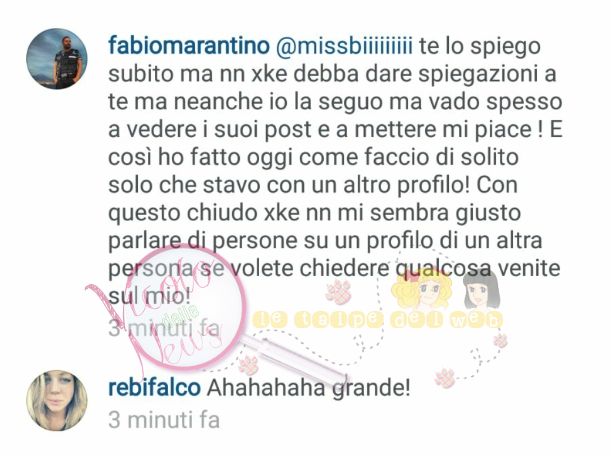Click the blonde cartoon girl icon
611x456 pixels.
pos(422,291)
